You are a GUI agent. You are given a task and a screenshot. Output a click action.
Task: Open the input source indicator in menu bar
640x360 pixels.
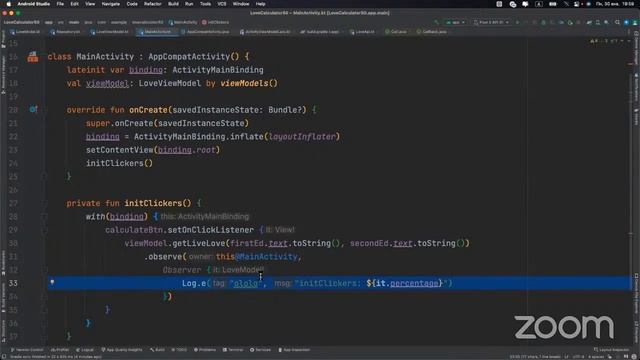539,4
